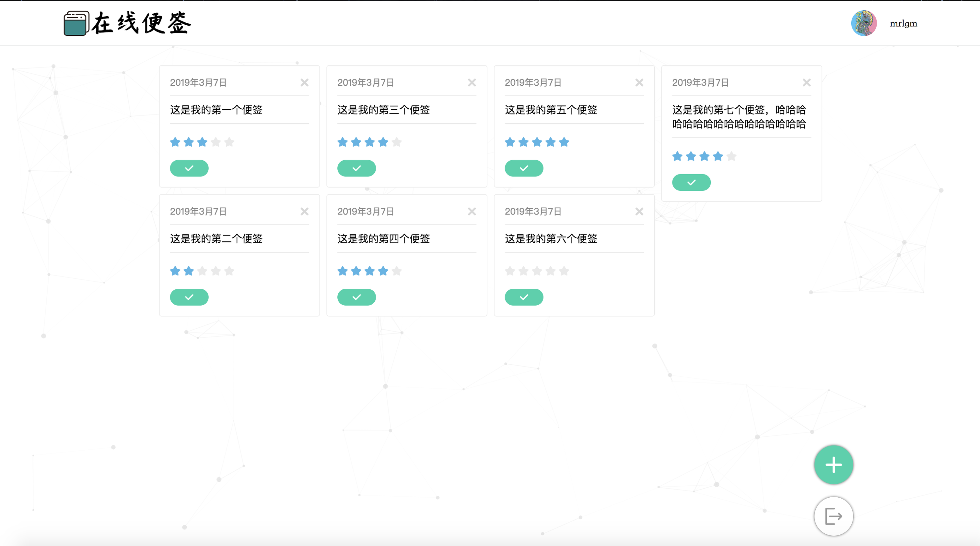Delete the first note (第一个便签) with X
This screenshot has width=980, height=546.
pyautogui.click(x=304, y=83)
